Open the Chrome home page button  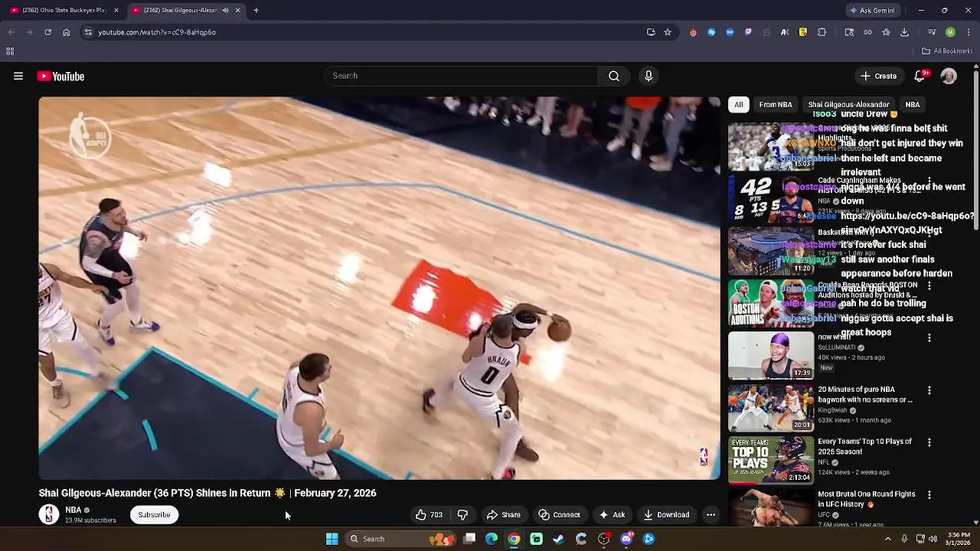pos(66,32)
